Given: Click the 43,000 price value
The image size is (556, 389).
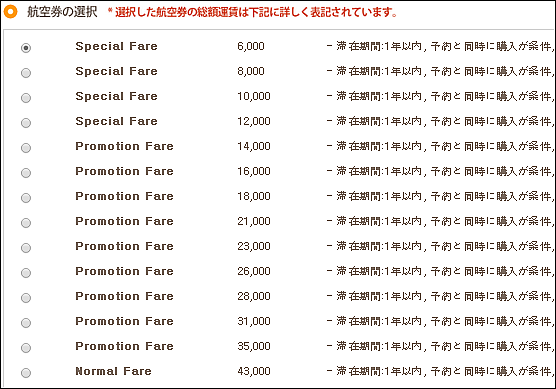Looking at the screenshot, I should point(254,371).
